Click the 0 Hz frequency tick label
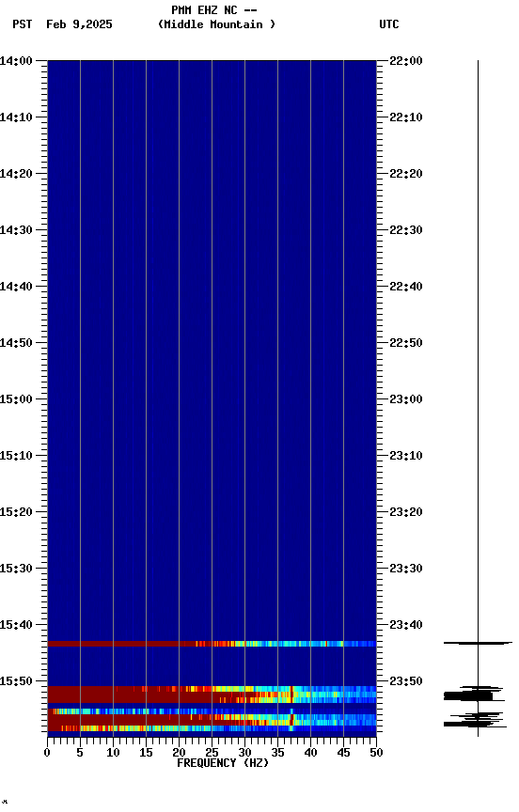 tap(48, 753)
